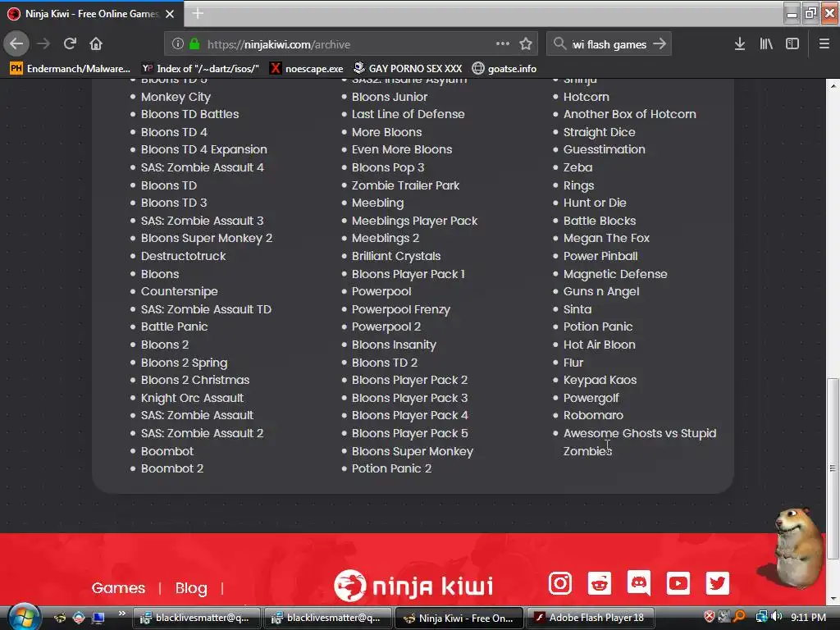This screenshot has width=840, height=630.
Task: Open Meeblings Player Pack link
Action: (414, 221)
